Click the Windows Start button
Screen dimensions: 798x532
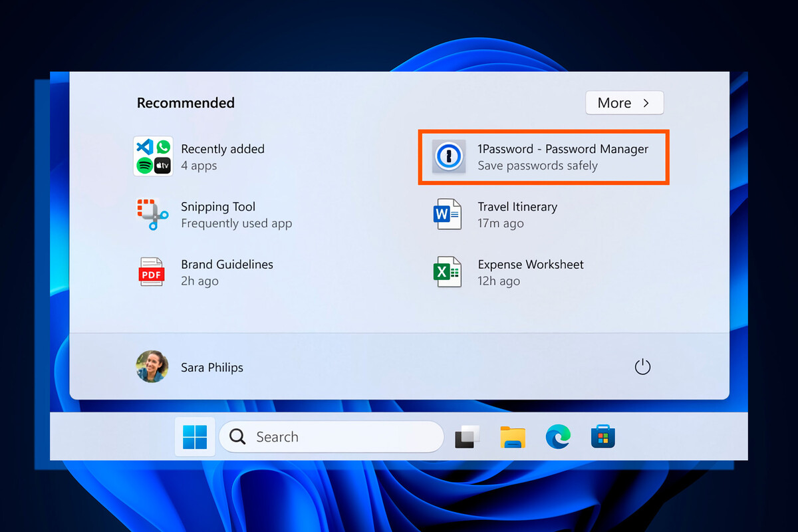tap(195, 437)
